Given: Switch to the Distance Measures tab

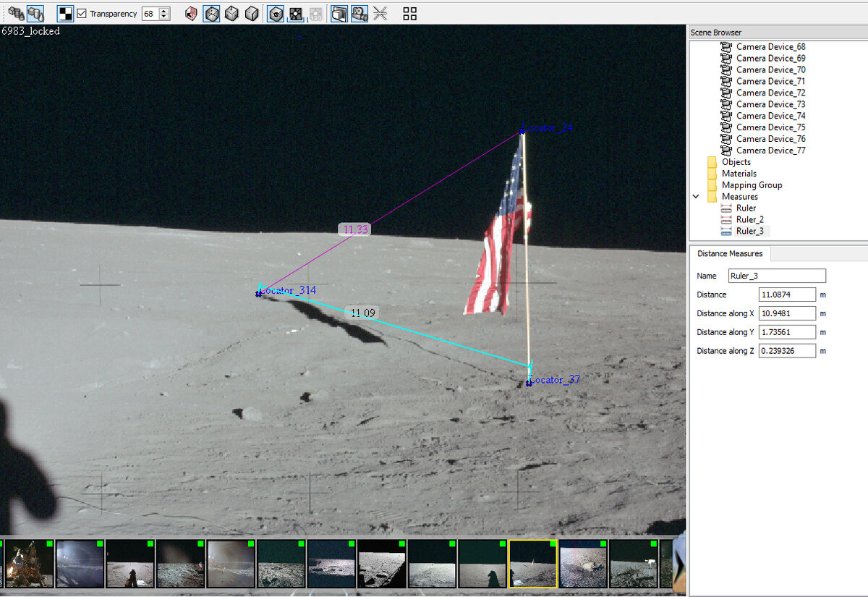Looking at the screenshot, I should pos(730,253).
